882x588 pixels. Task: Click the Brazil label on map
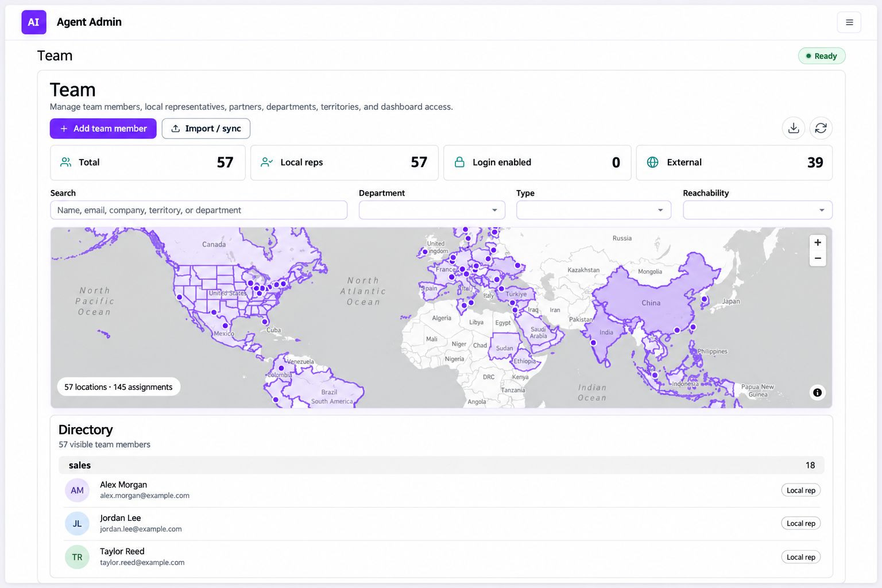pos(329,392)
